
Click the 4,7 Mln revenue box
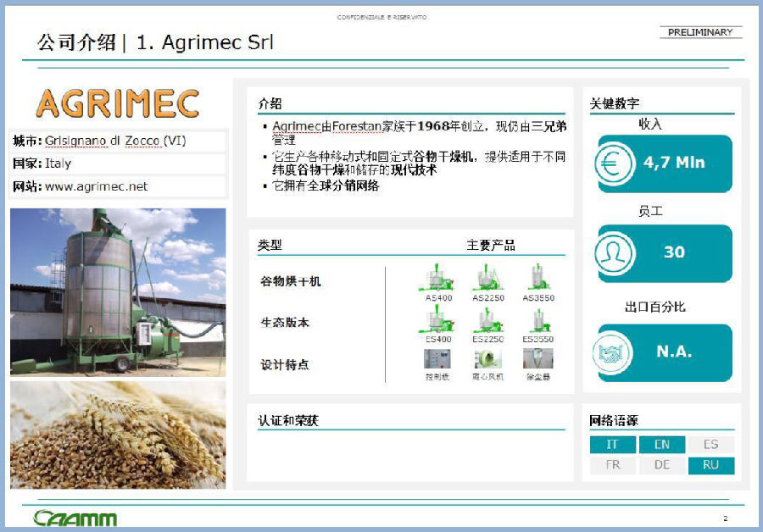[x=665, y=163]
